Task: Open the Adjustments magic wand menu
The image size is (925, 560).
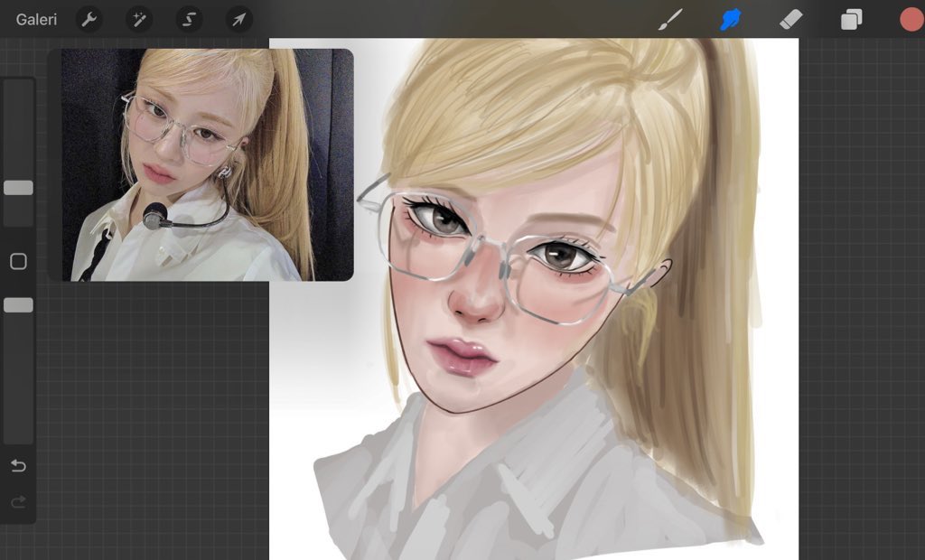Action: point(139,20)
